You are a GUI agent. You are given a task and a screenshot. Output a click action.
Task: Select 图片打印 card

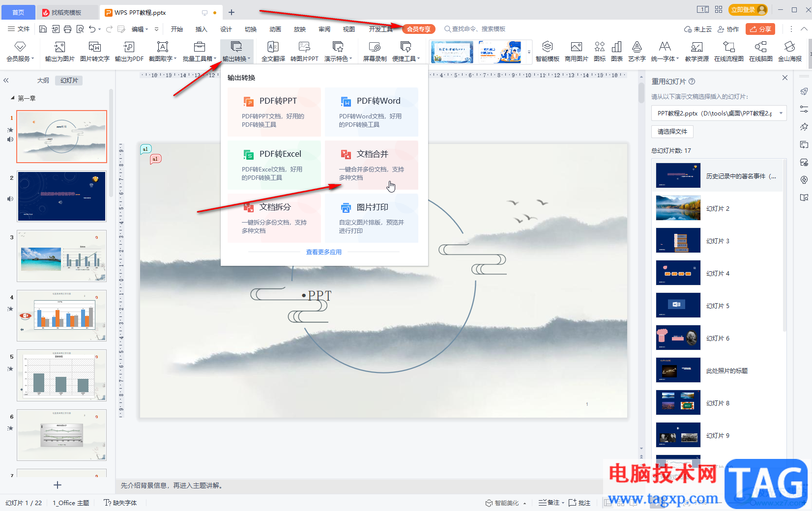point(371,218)
